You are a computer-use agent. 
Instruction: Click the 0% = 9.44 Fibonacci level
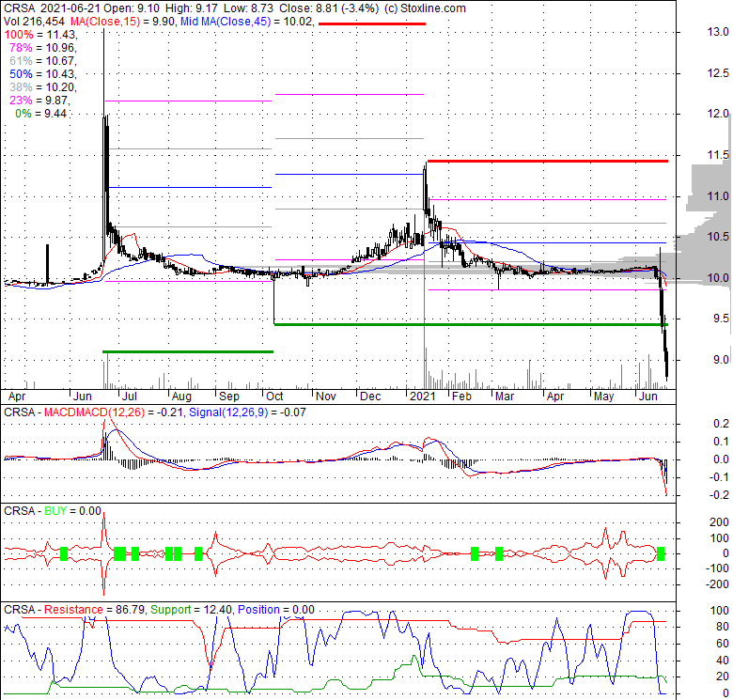coord(40,113)
